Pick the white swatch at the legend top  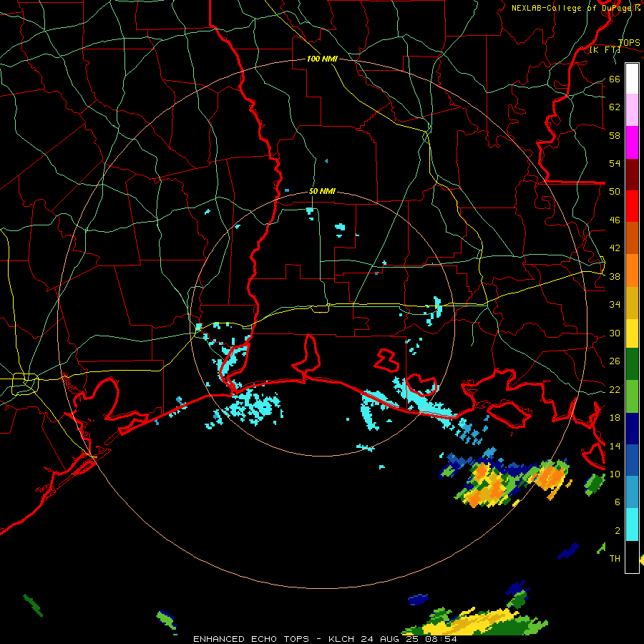tap(632, 79)
